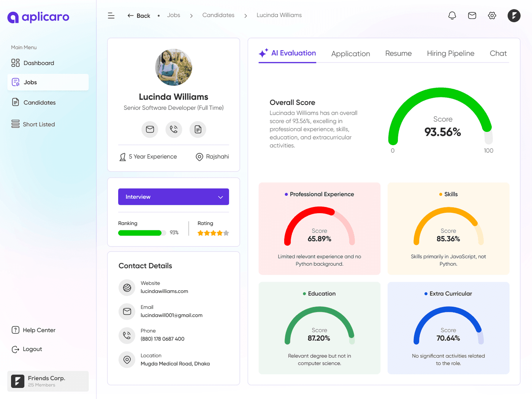Screen dimensions: 532x399
Task: Click the Location pin icon in Contact Details
Action: 127,359
